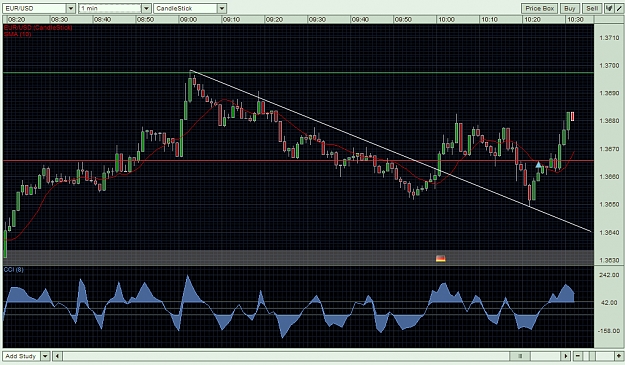Click the 1.3710 price axis label
The width and height of the screenshot is (625, 365).
609,37
